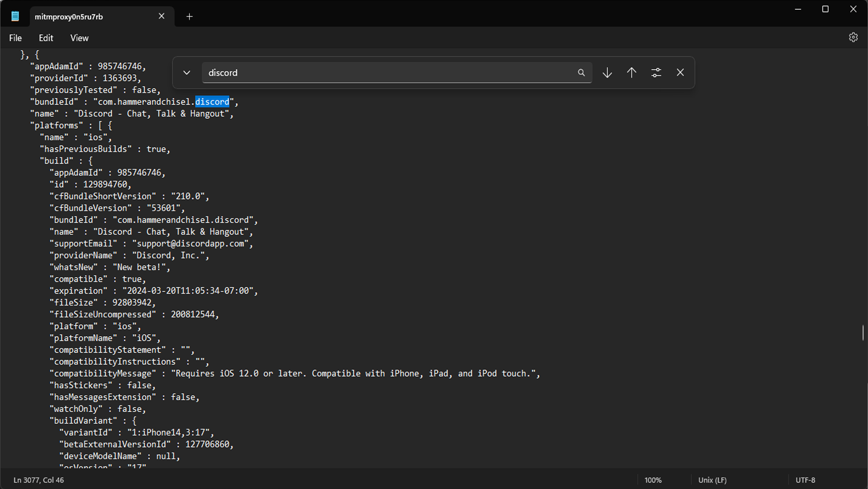Click the "platforms" : [ { line

tap(71, 125)
